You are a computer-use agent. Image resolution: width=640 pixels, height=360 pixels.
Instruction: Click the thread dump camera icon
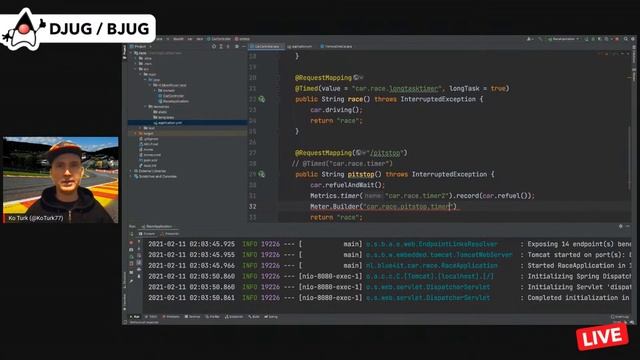(131, 249)
